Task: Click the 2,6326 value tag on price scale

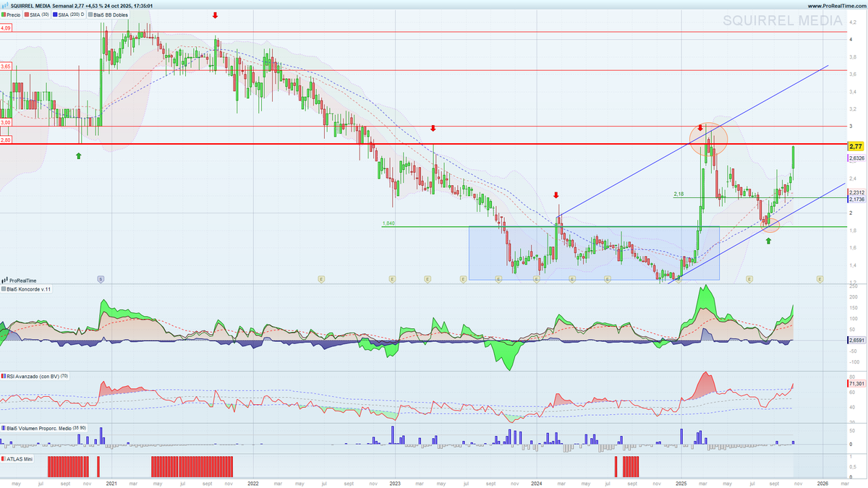Action: [x=856, y=158]
